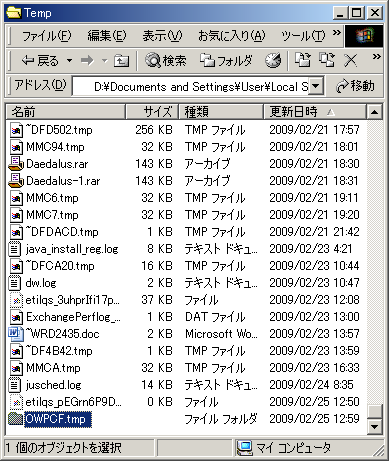Select the jusched.log file icon
Viewport: 389px width, 461px height.
click(x=14, y=385)
